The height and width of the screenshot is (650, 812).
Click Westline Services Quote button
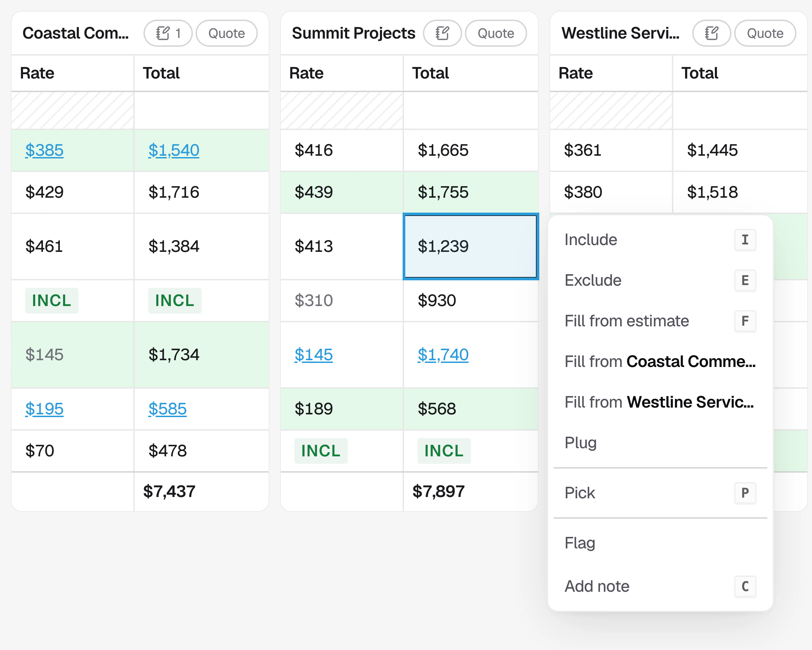pyautogui.click(x=765, y=33)
